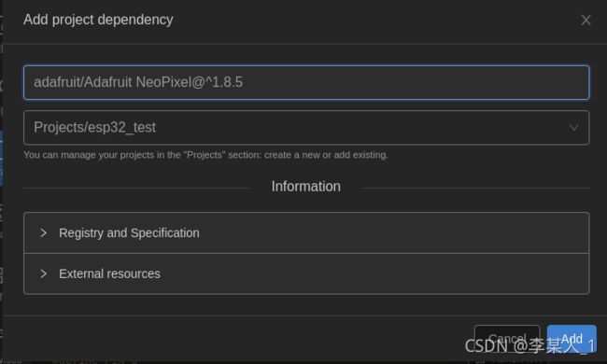Click the Add project dependency title
This screenshot has height=364, width=607.
[98, 20]
